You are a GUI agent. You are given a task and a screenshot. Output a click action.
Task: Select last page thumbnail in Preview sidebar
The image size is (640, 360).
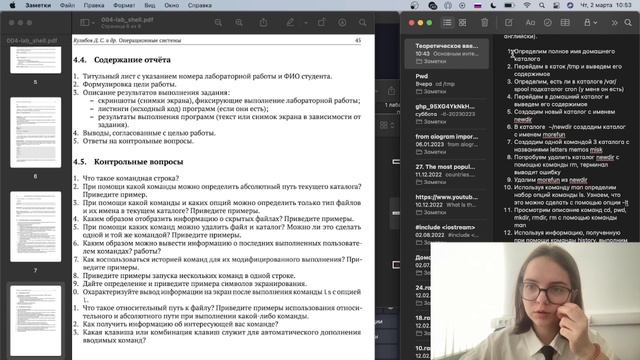36,321
